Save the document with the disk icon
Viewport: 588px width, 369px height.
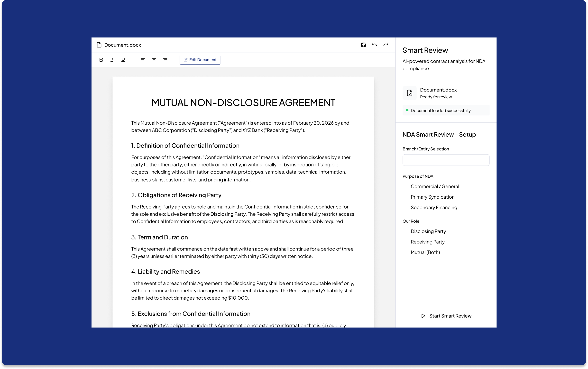(363, 45)
